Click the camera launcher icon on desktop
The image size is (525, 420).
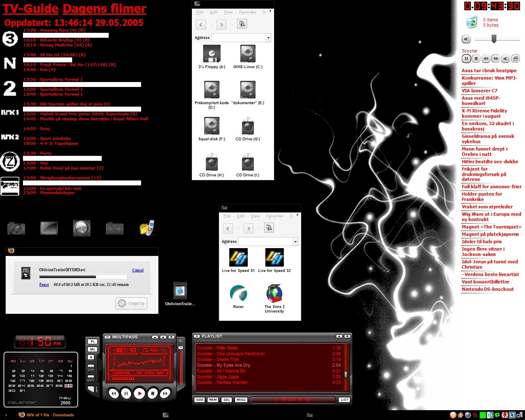coord(16,228)
